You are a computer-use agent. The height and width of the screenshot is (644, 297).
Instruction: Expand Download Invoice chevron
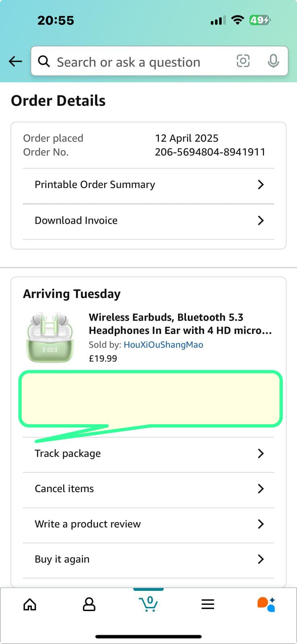point(261,220)
